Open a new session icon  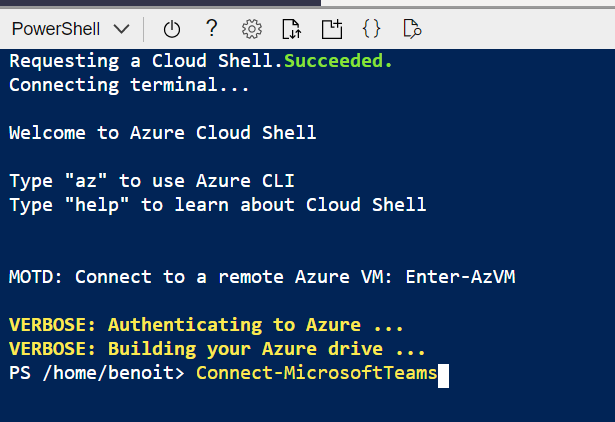331,29
